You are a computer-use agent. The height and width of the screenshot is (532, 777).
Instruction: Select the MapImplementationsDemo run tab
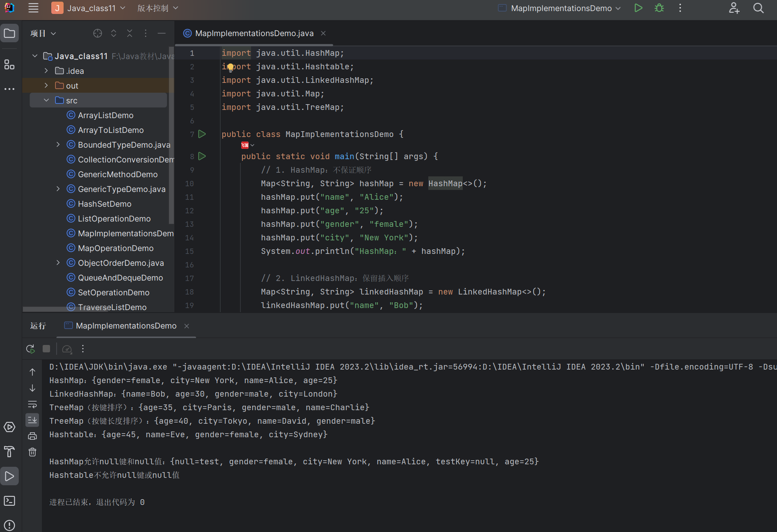[x=126, y=326]
